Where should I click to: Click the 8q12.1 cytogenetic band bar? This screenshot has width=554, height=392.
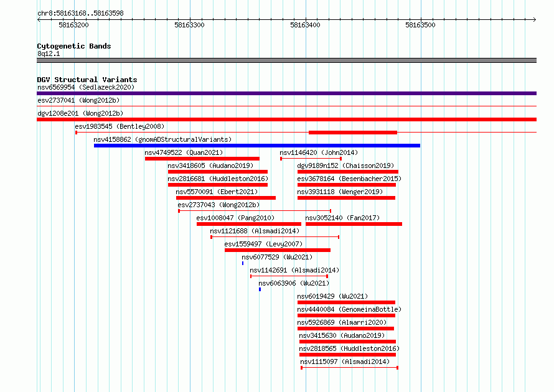pyautogui.click(x=286, y=60)
